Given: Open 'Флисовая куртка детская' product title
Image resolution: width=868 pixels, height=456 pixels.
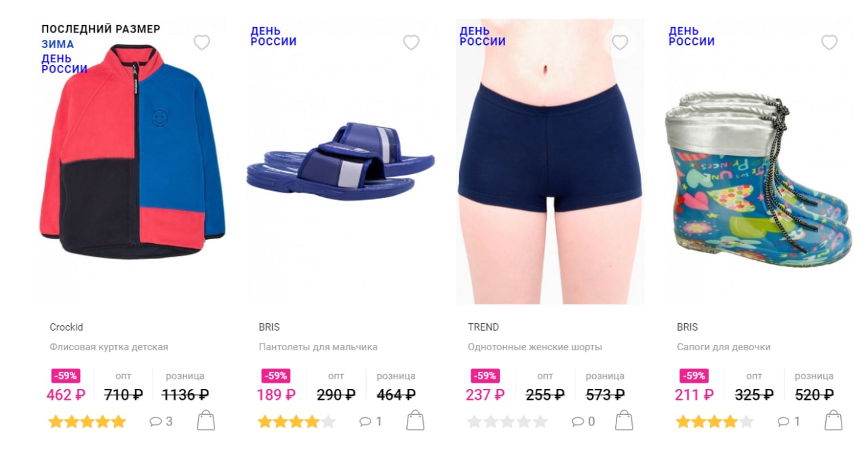Looking at the screenshot, I should tap(108, 347).
